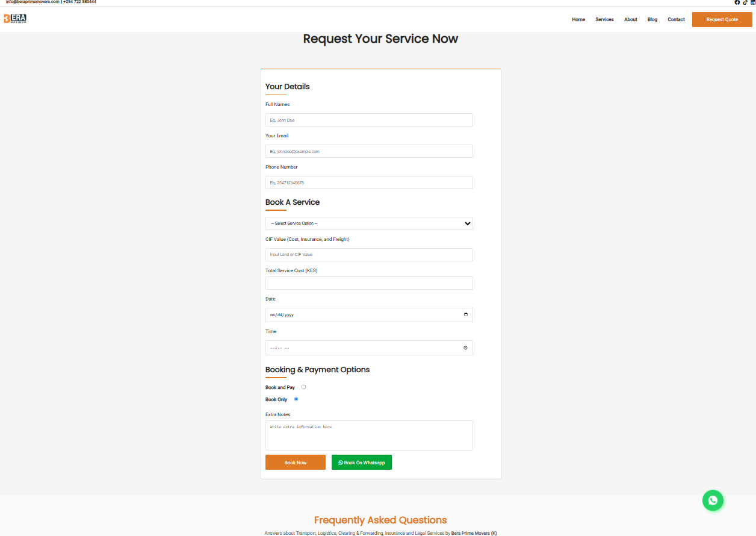Click the Request Quote button

(722, 19)
